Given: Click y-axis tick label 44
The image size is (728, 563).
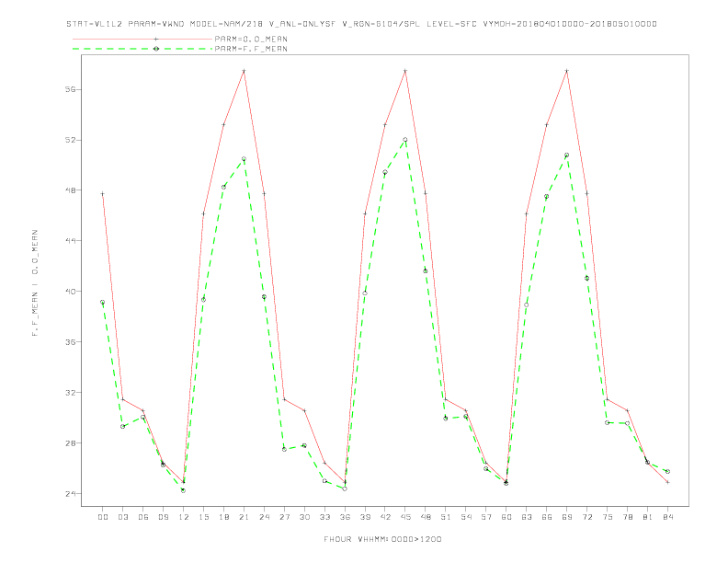Looking at the screenshot, I should (70, 241).
